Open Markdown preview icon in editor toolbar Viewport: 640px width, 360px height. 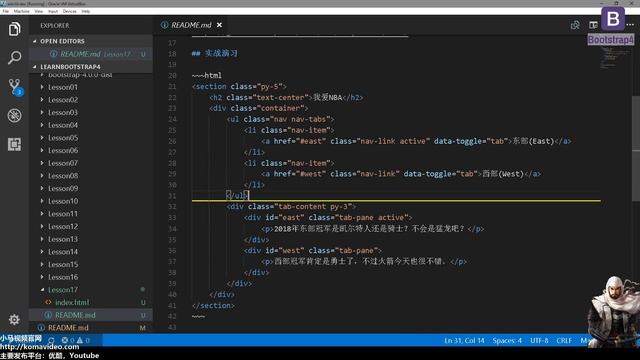click(x=575, y=25)
